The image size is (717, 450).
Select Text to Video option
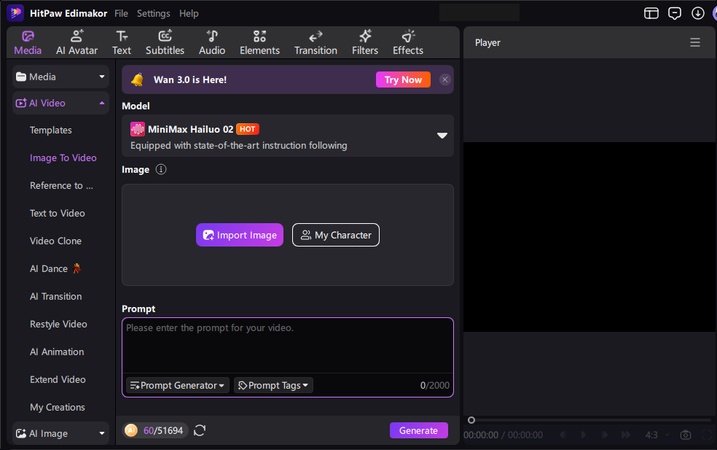(x=57, y=213)
